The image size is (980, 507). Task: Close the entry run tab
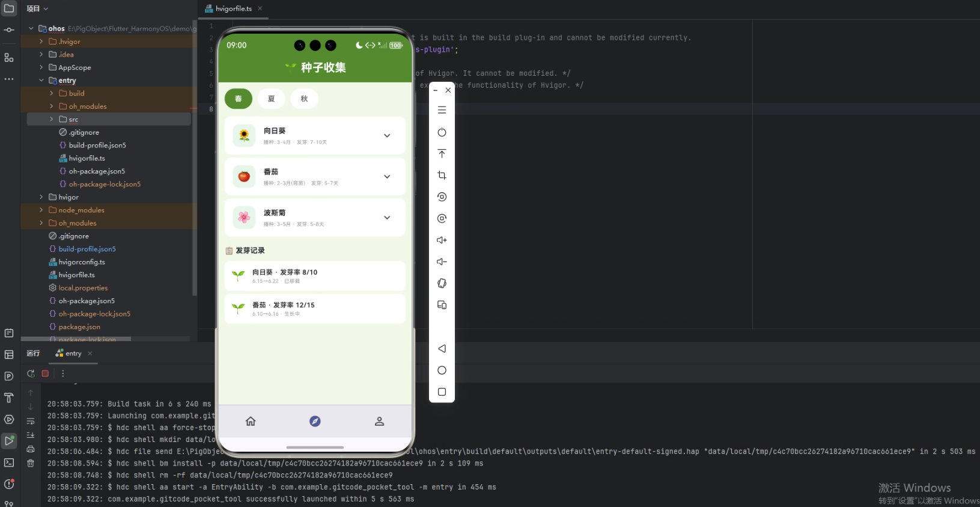90,354
